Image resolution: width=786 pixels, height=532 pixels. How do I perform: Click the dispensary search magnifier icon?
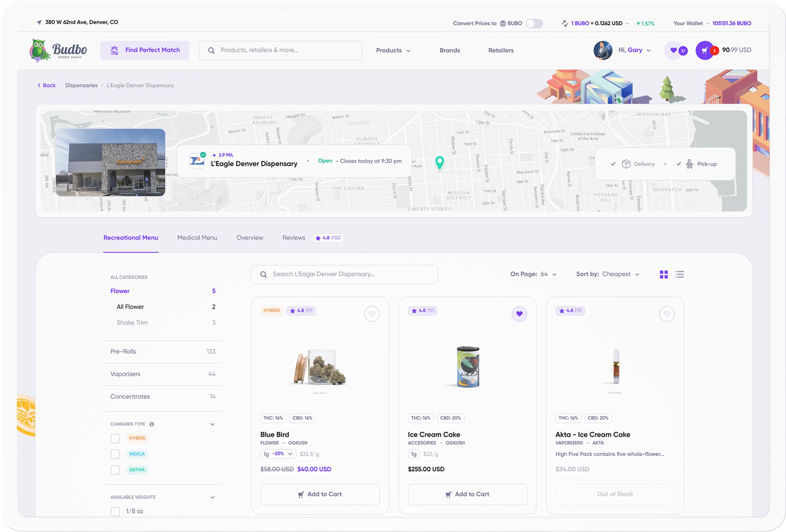(263, 275)
